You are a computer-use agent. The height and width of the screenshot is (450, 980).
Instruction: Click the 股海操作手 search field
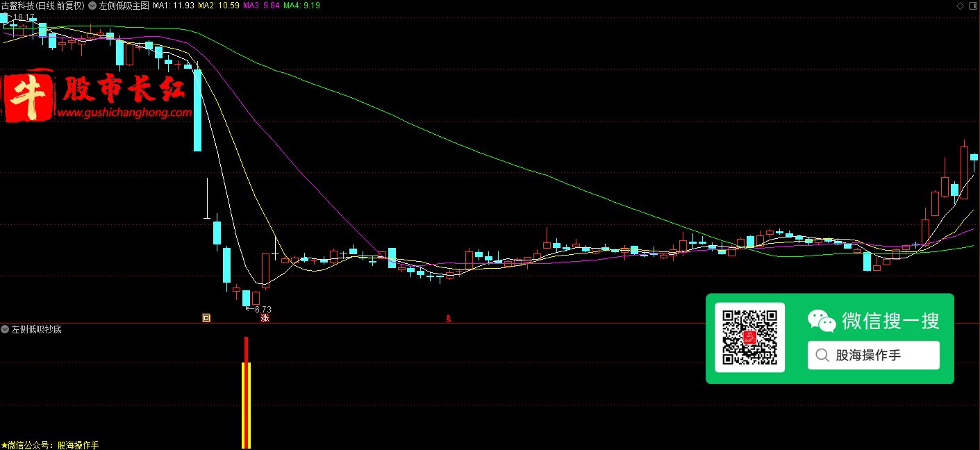pyautogui.click(x=874, y=356)
